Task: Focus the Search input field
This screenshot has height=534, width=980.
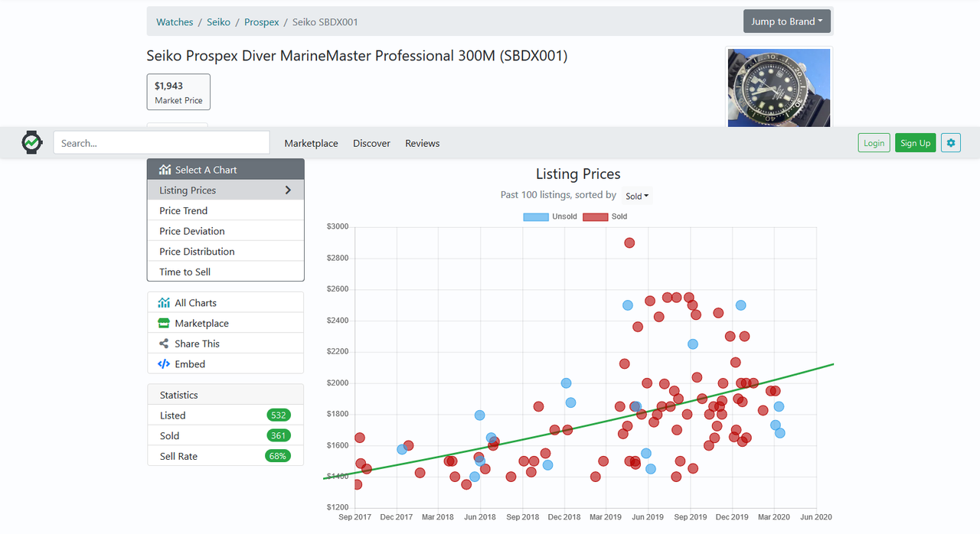Action: [x=162, y=143]
